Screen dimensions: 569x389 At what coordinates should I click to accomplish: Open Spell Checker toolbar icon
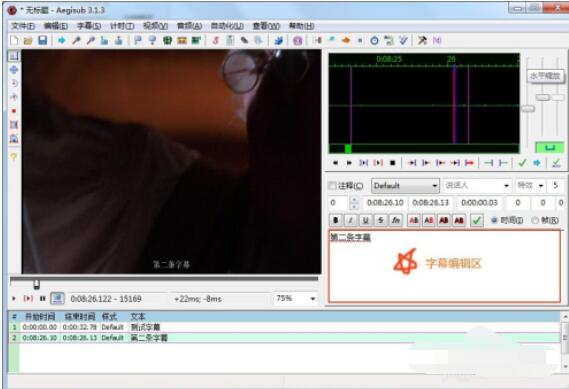(403, 40)
